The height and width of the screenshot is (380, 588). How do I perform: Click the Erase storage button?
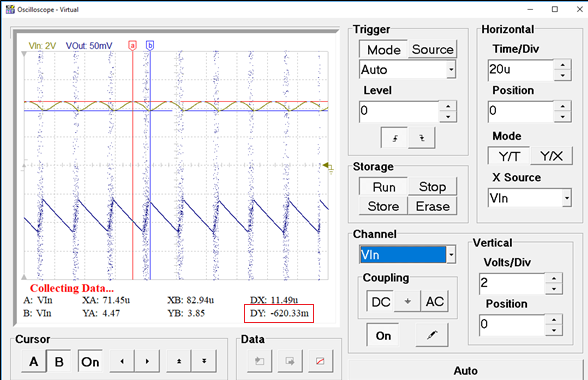click(432, 206)
